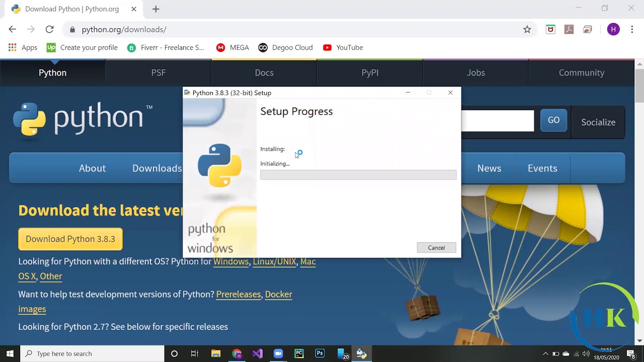644x362 pixels.
Task: Switch to Chrome in the taskbar
Action: [237, 353]
